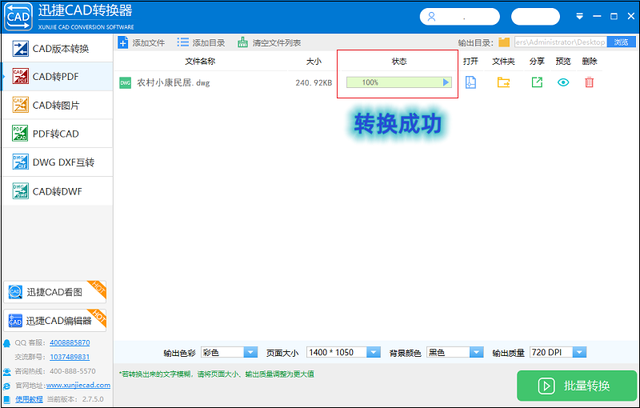Click the 文件名称 column header
This screenshot has height=408, width=640.
tap(200, 61)
